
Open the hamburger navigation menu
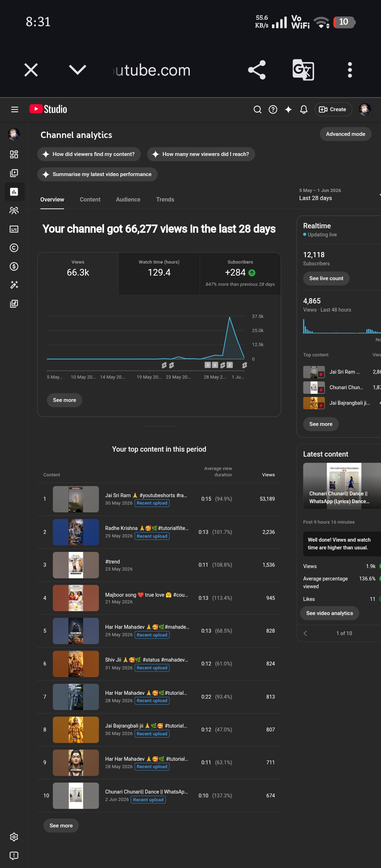14,109
